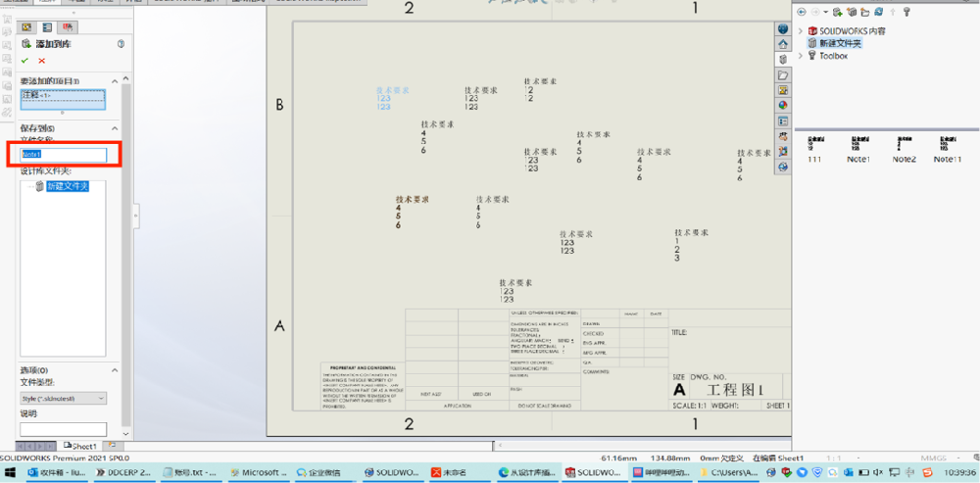Click Create New Folder icon in Design Library
The height and width of the screenshot is (483, 980).
tap(864, 12)
